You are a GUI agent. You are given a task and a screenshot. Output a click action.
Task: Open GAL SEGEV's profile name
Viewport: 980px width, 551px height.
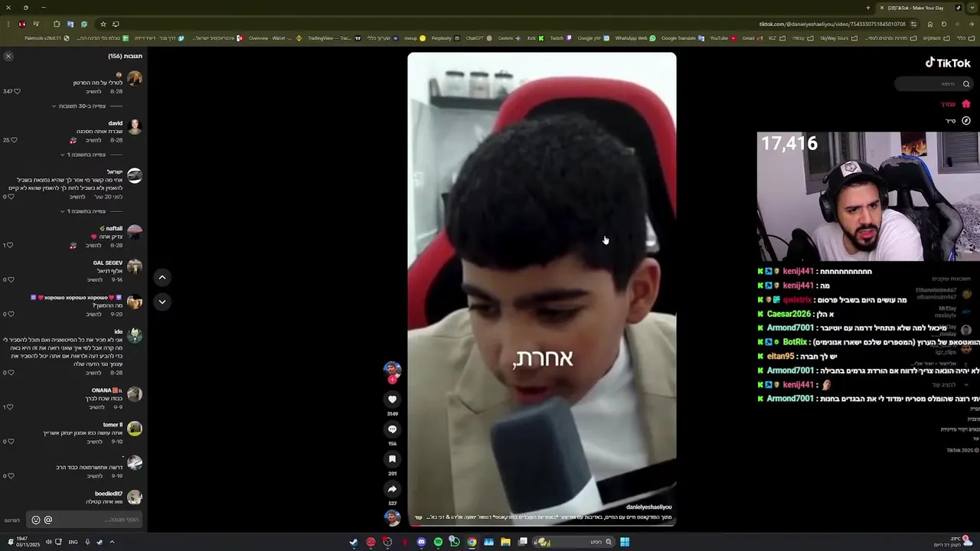(x=108, y=262)
